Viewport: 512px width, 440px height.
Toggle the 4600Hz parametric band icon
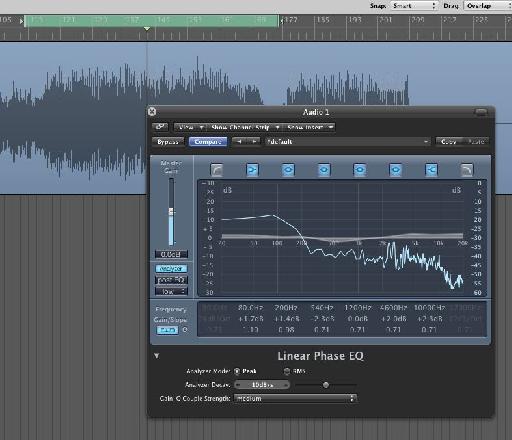(395, 170)
